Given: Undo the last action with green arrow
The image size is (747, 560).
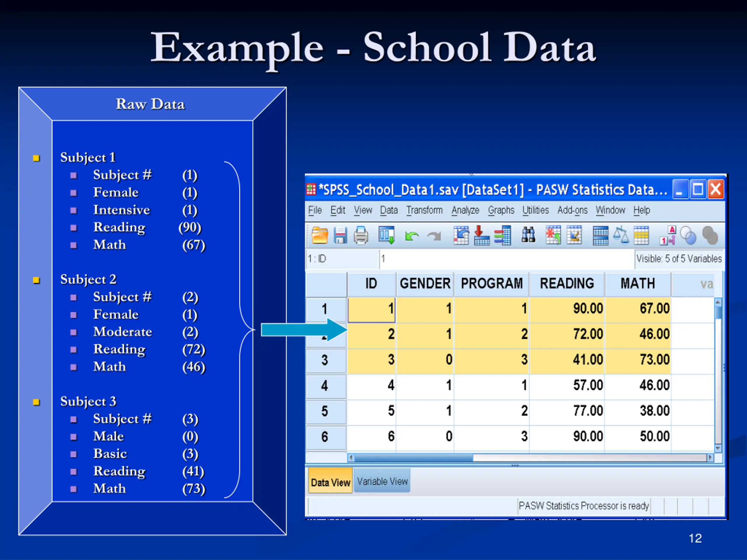Looking at the screenshot, I should coord(412,236).
